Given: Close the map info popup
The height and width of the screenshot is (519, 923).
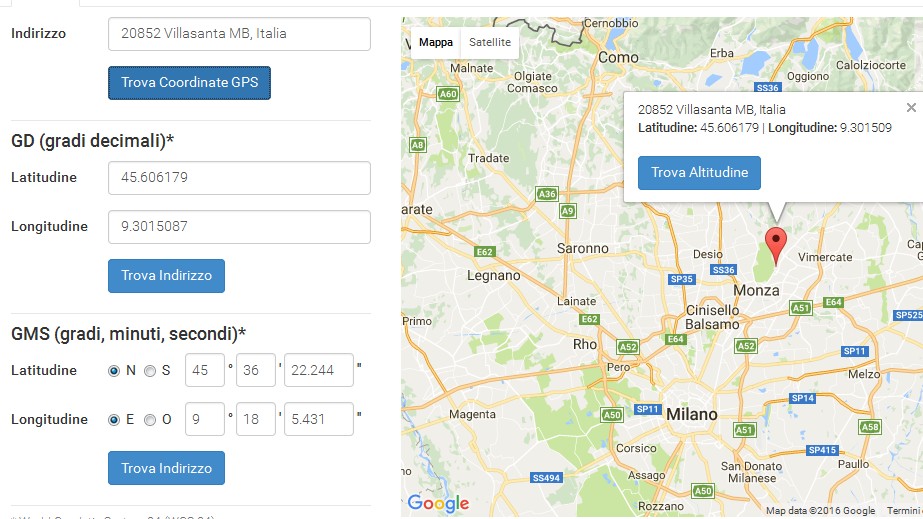Looking at the screenshot, I should click(x=911, y=108).
